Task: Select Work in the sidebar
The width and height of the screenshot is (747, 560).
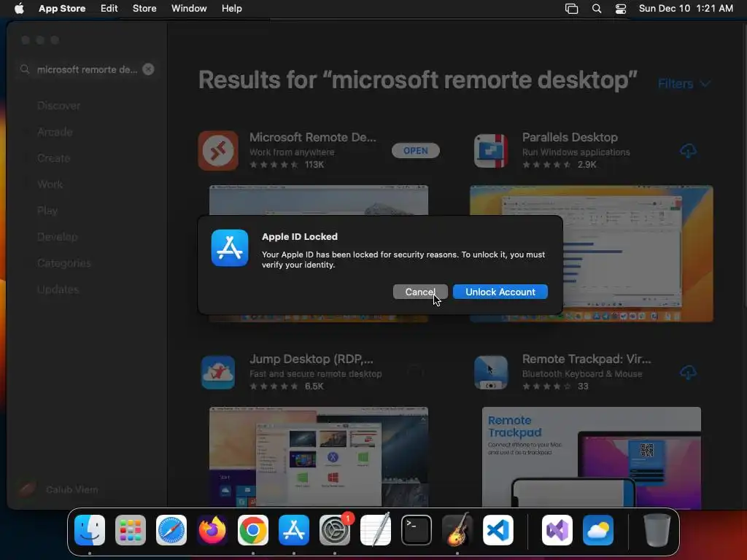Action: click(50, 184)
